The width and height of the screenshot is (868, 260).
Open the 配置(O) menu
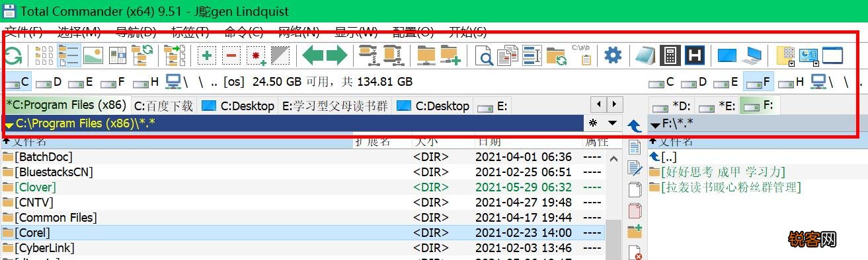click(413, 32)
